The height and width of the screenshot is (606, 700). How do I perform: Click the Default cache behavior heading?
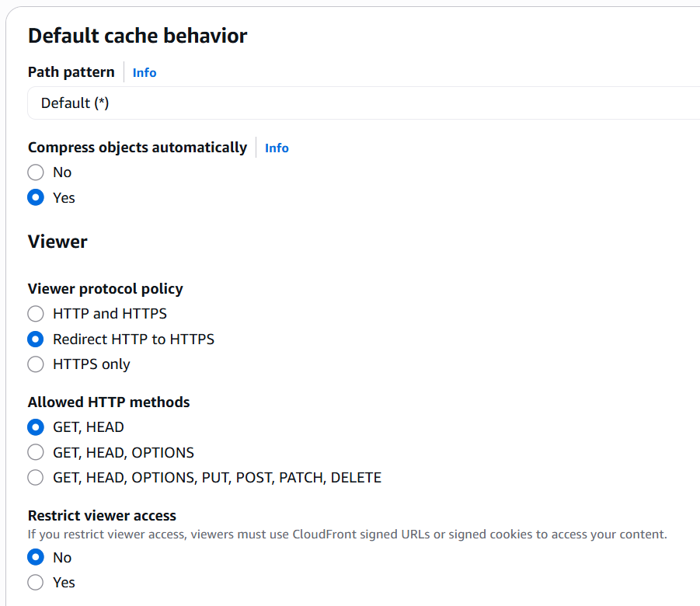(x=138, y=36)
